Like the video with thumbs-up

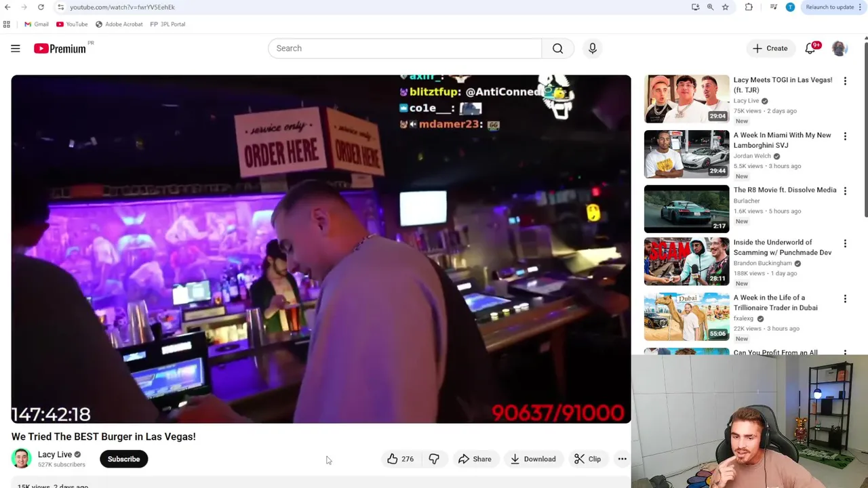pos(400,459)
